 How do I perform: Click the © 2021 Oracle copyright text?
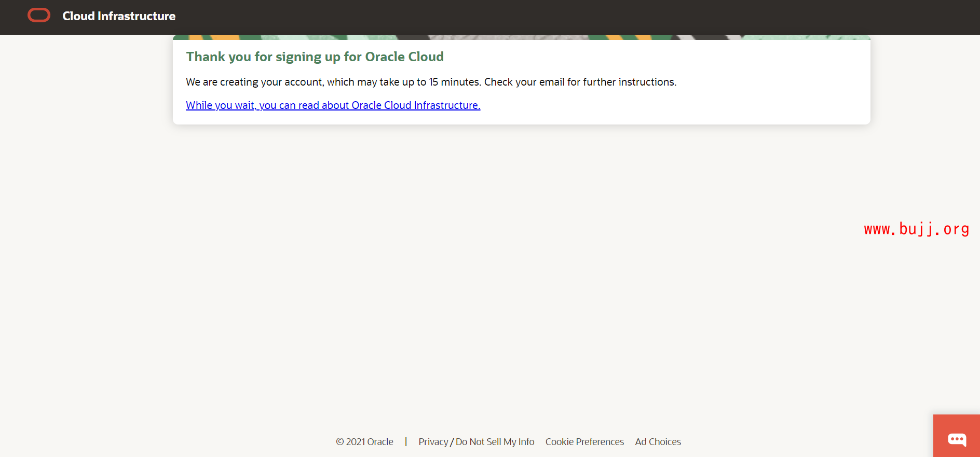364,441
